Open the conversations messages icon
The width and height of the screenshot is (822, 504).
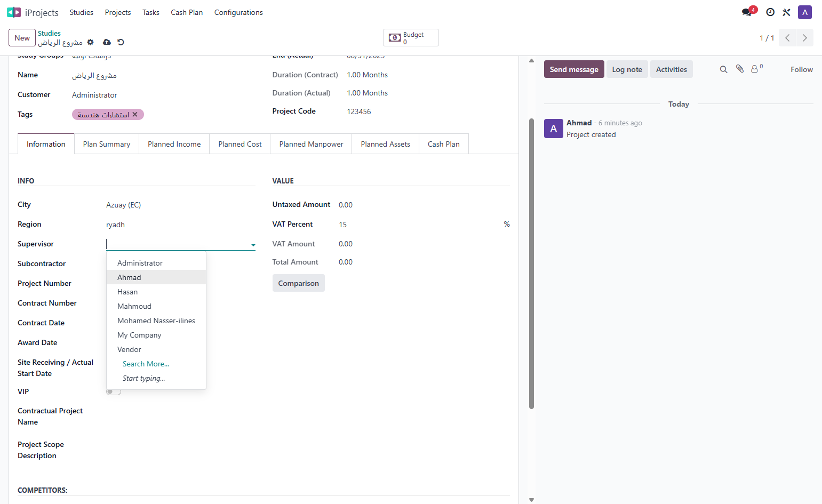tap(747, 12)
